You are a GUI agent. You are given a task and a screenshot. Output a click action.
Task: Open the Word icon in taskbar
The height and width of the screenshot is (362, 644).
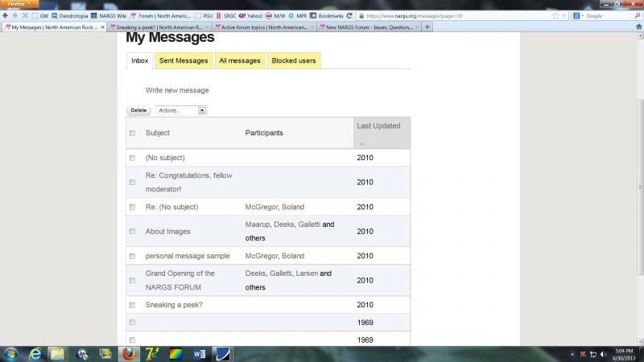[x=199, y=353]
